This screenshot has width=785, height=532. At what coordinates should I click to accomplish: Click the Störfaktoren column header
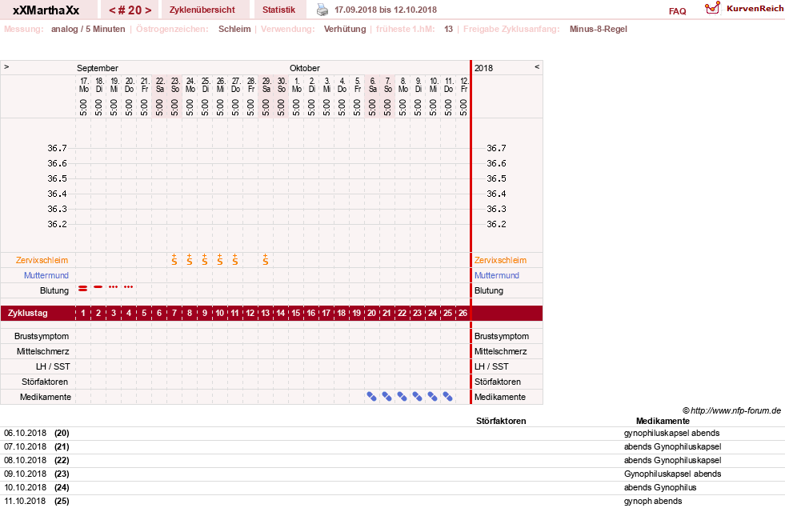(x=501, y=421)
